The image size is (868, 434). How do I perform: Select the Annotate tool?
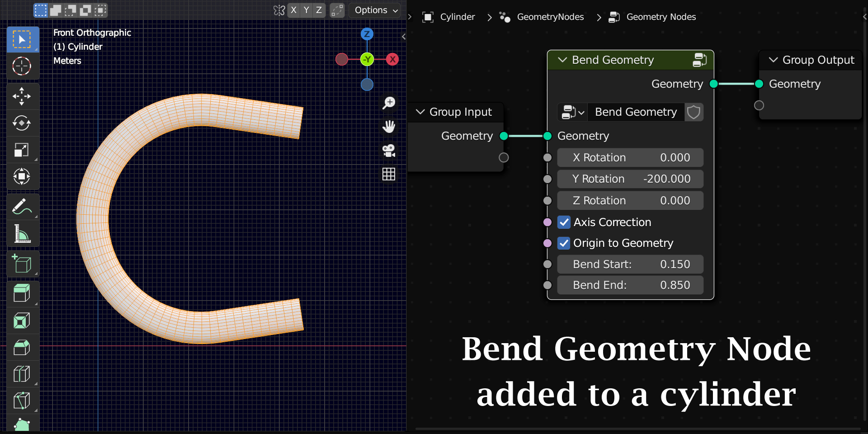22,207
